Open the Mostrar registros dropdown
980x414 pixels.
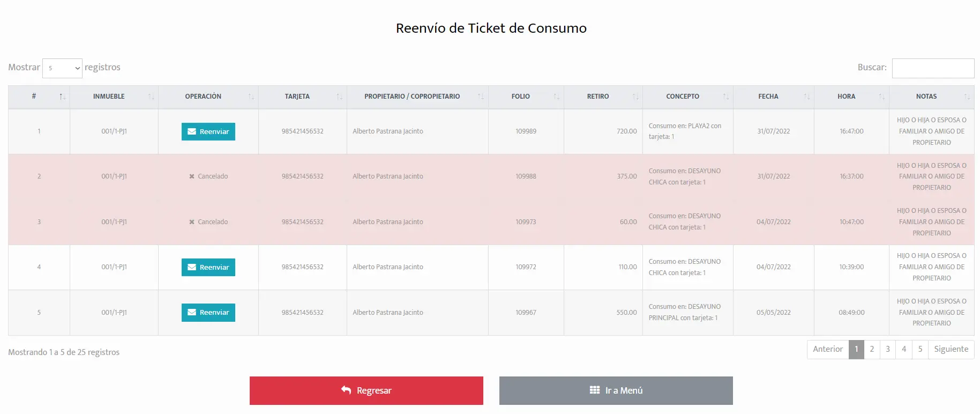62,68
